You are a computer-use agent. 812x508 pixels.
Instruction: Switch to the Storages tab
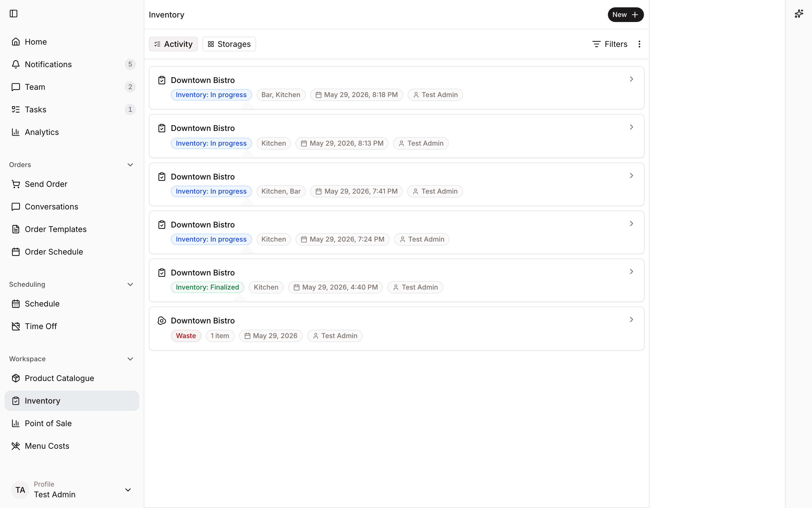pyautogui.click(x=229, y=44)
